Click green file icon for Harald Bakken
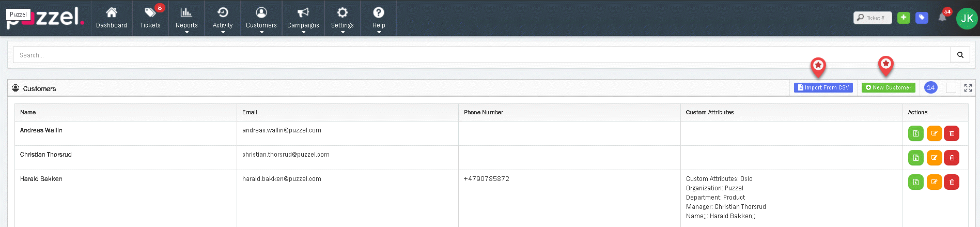This screenshot has height=227, width=980. pyautogui.click(x=915, y=182)
